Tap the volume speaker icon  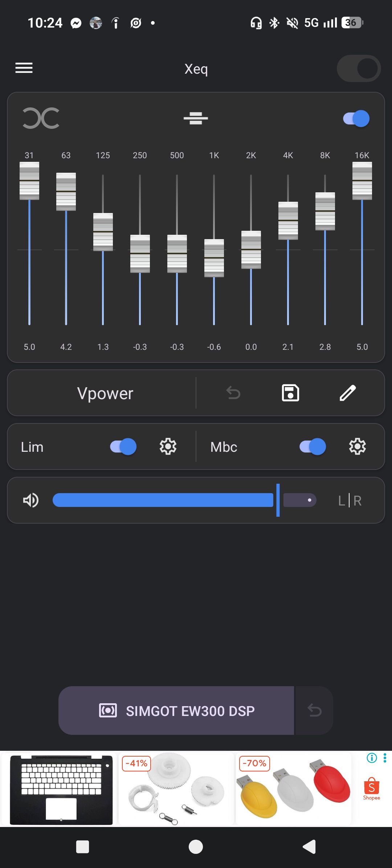point(31,500)
